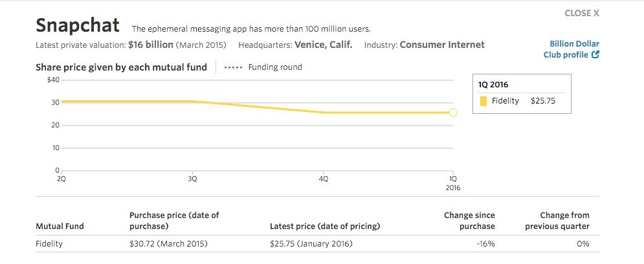
Task: Click the yellow Fidelity swatch in tooltip
Action: click(x=483, y=101)
